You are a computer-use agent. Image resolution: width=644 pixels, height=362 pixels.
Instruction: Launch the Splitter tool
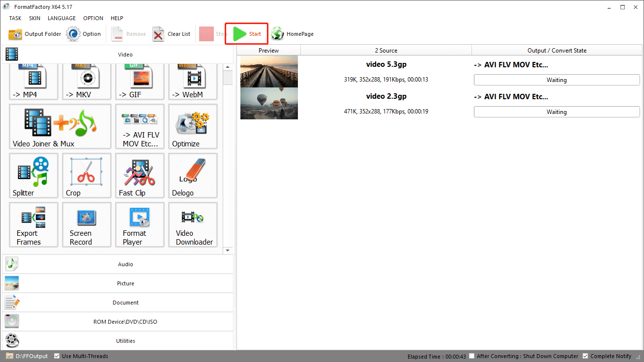click(x=33, y=176)
